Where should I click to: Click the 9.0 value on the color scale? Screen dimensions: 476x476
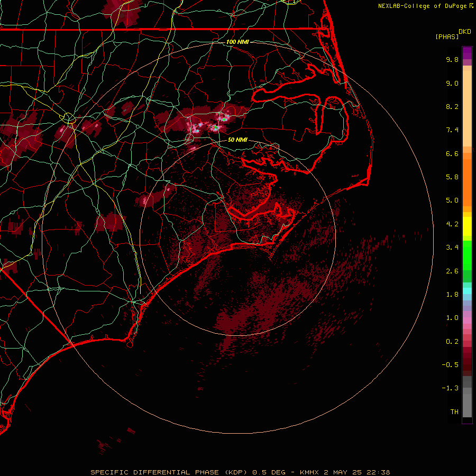tap(452, 83)
